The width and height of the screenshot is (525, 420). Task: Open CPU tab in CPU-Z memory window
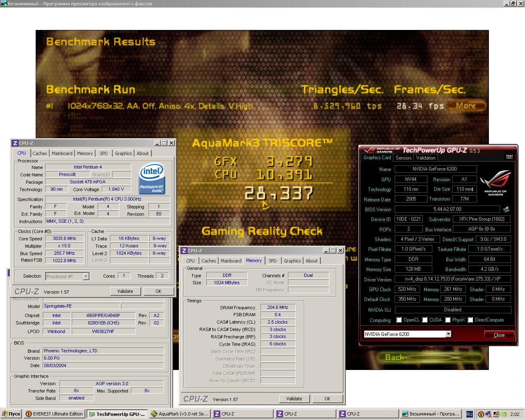coord(191,261)
